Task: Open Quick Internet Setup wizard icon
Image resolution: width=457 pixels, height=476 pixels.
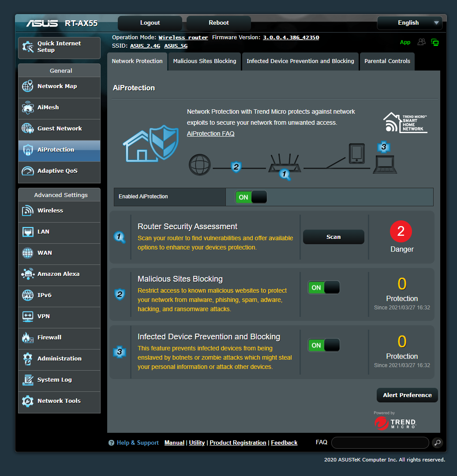Action: coord(28,47)
